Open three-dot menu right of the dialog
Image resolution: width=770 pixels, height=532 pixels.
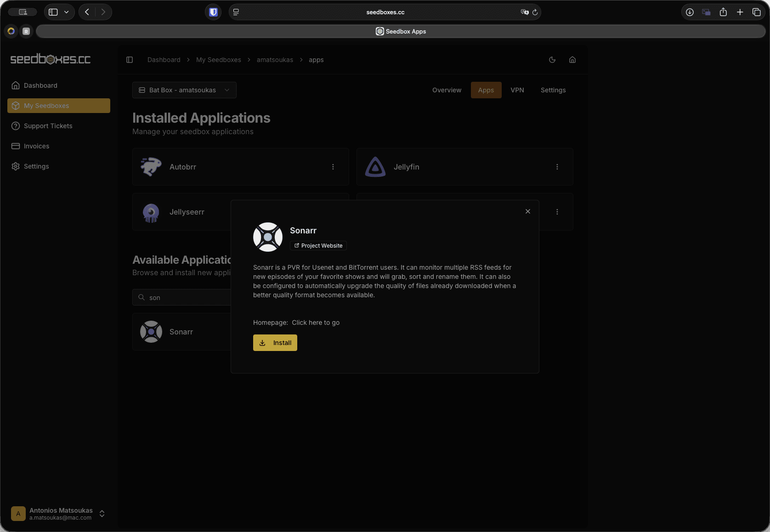(x=557, y=212)
